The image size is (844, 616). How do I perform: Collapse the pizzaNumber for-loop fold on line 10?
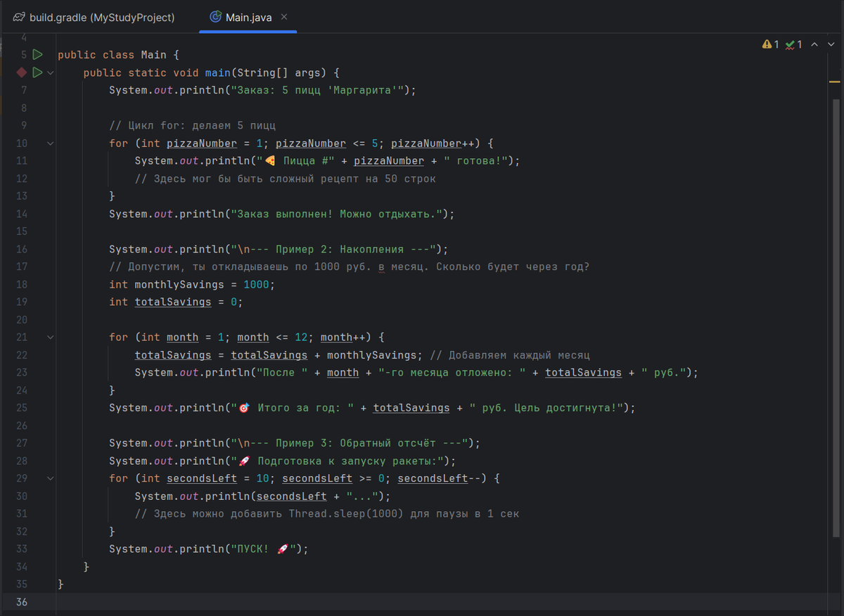click(x=50, y=143)
